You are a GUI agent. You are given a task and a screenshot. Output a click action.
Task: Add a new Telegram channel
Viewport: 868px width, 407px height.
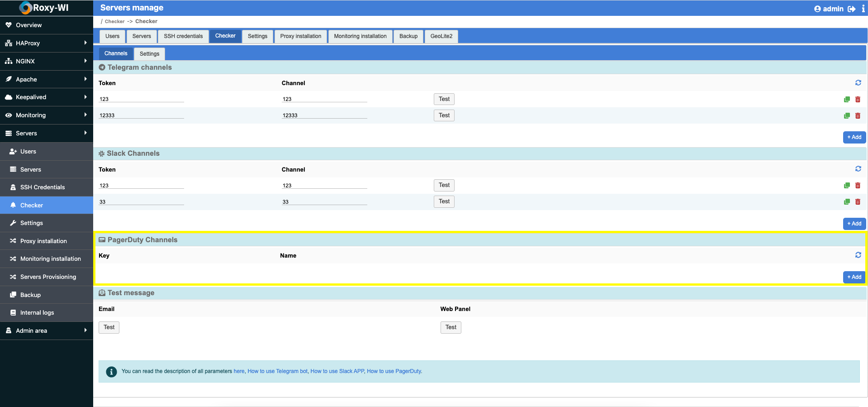[x=854, y=137]
